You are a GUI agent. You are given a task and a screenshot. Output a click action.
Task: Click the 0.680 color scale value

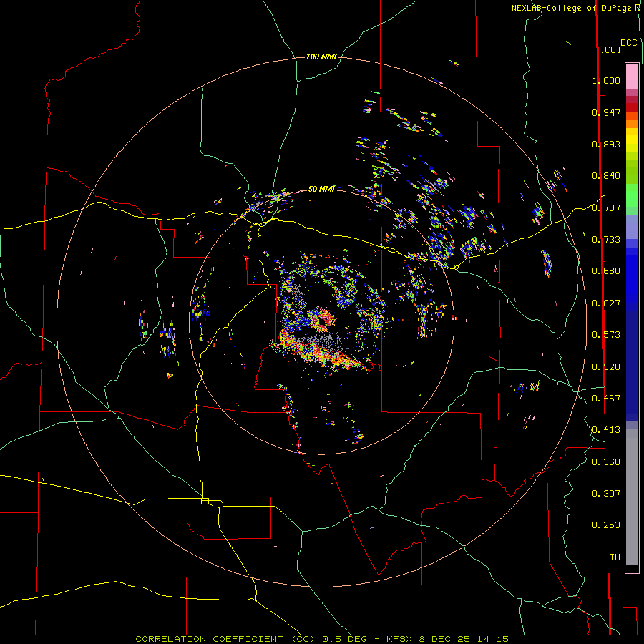point(606,271)
